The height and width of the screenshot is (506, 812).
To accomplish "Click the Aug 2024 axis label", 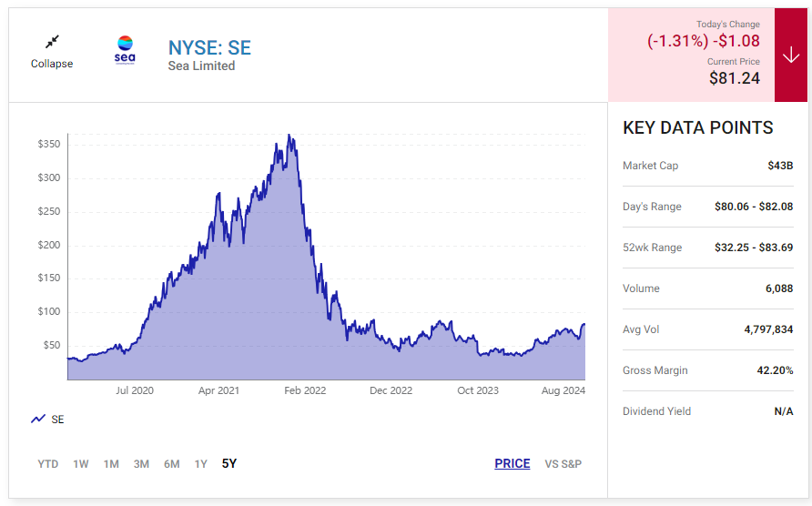I will pyautogui.click(x=562, y=390).
